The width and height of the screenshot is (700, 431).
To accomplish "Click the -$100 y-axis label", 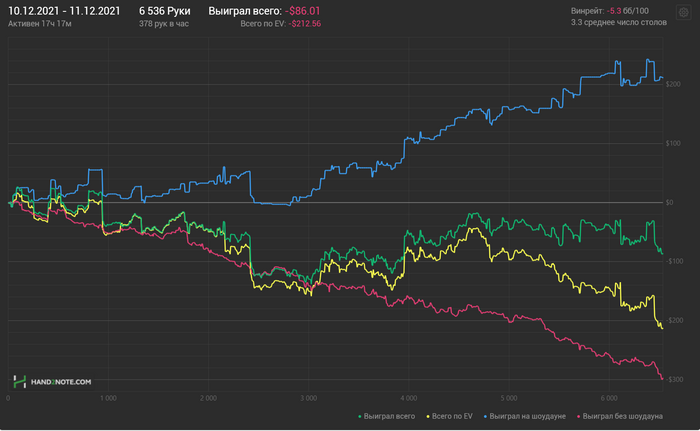I will click(674, 261).
